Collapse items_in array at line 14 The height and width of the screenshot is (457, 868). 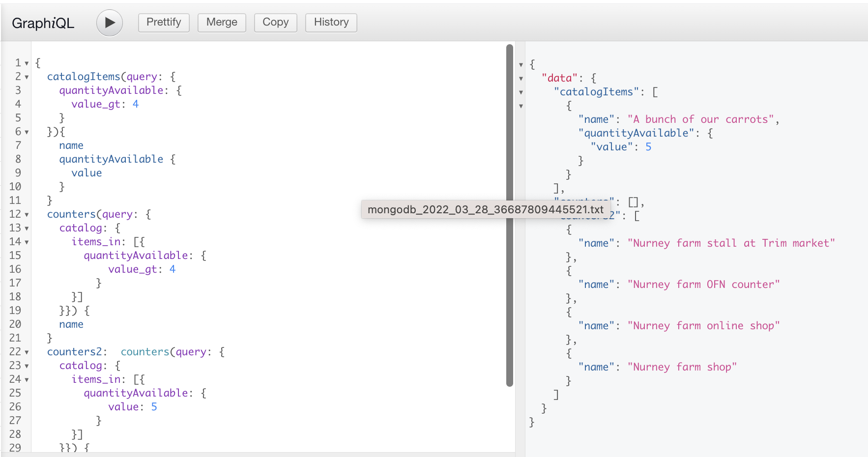[27, 242]
